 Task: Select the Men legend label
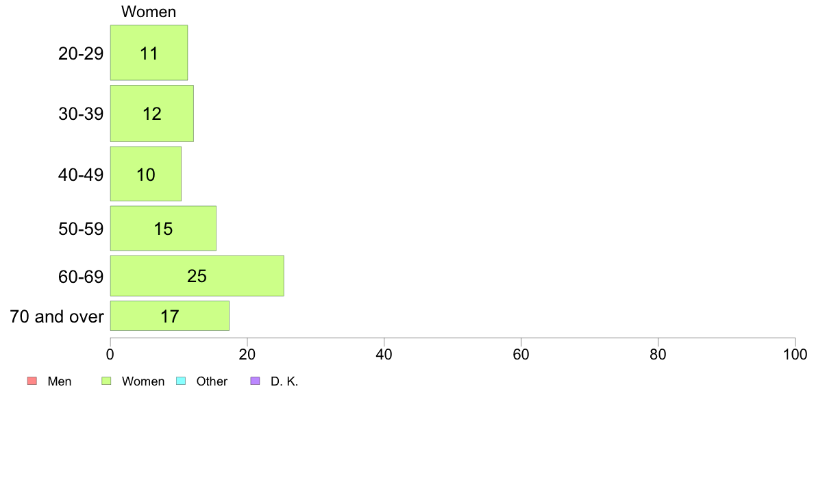point(59,381)
